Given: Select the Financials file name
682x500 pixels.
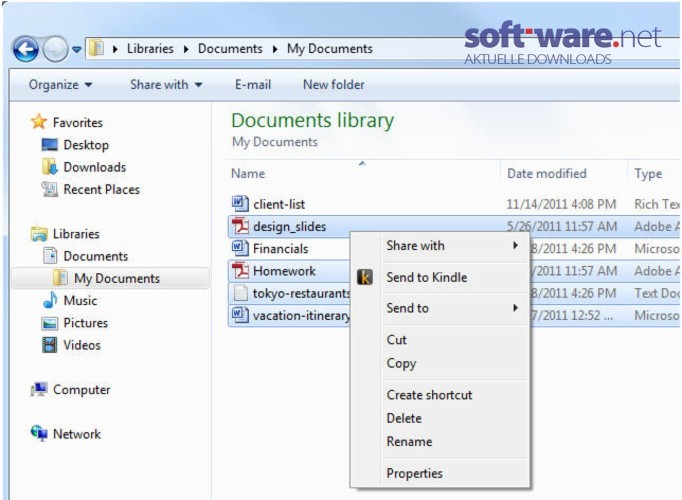Looking at the screenshot, I should 281,249.
